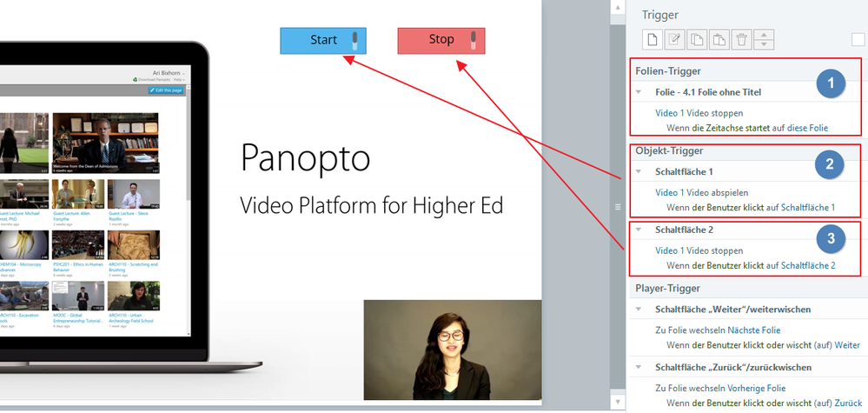
Task: Click the paste trigger clipboard icon
Action: 719,40
